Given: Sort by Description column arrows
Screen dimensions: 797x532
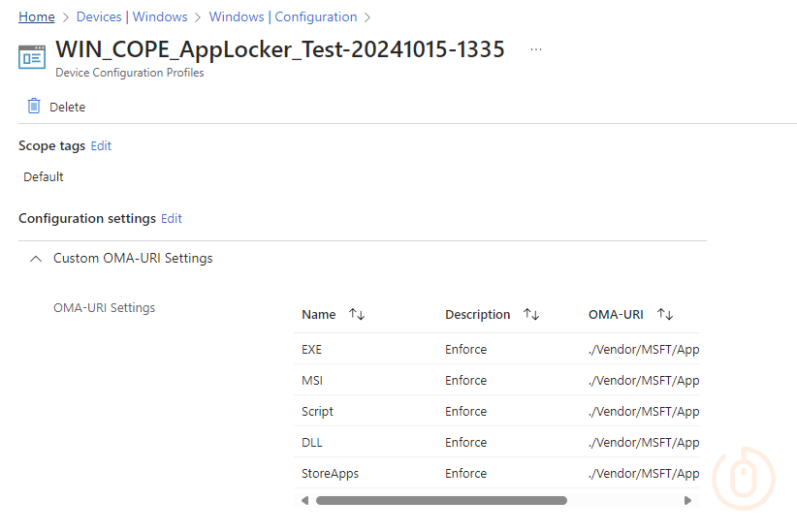Looking at the screenshot, I should pos(531,314).
